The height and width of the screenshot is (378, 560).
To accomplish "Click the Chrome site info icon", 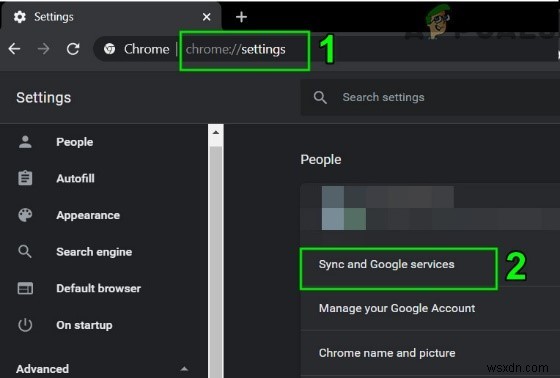I will (x=109, y=49).
